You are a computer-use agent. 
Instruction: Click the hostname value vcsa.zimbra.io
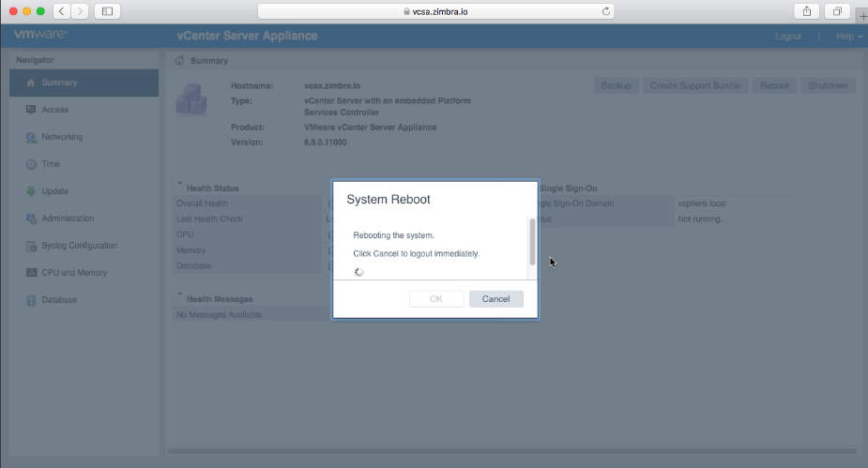point(332,85)
